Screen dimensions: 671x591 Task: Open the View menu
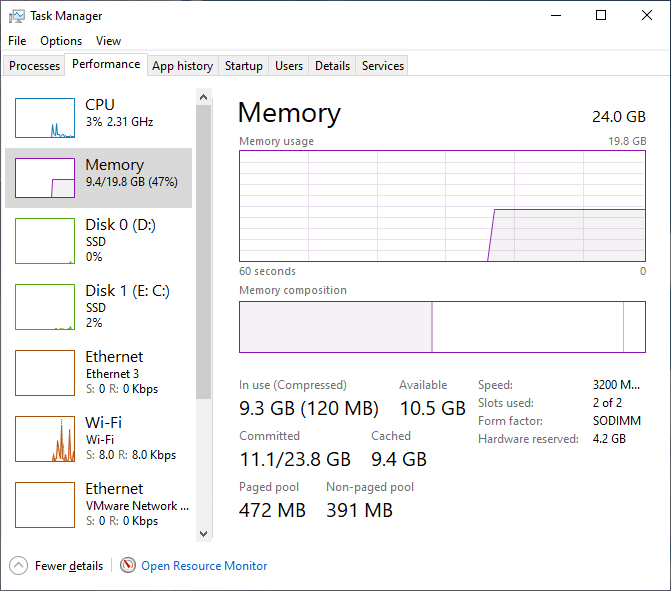pos(108,41)
